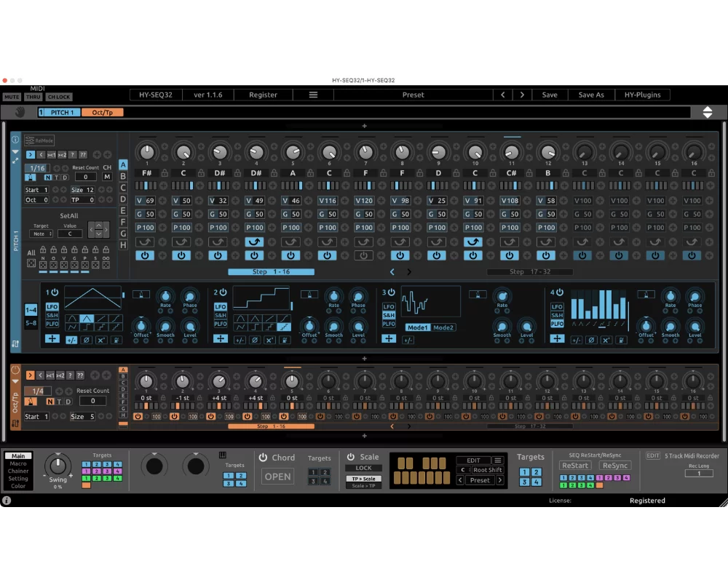Screen dimensions: 728x582
Task: Click the All randomize dice icon
Action: (x=31, y=263)
